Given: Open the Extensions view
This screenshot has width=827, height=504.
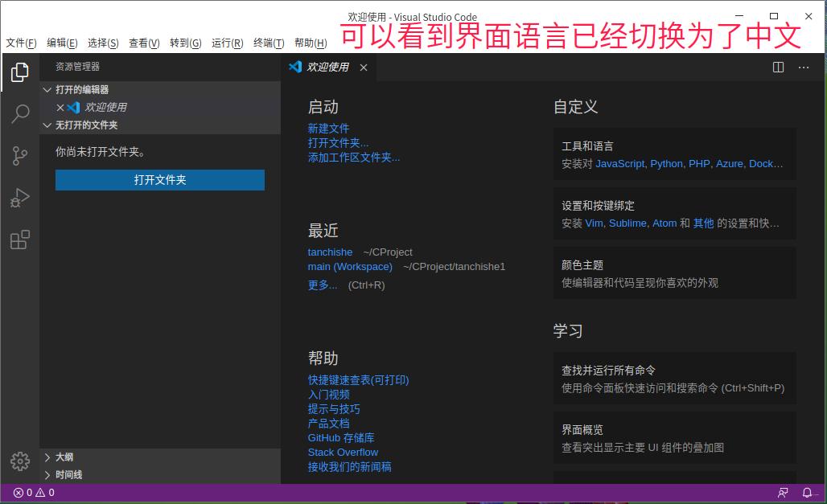Looking at the screenshot, I should click(20, 240).
